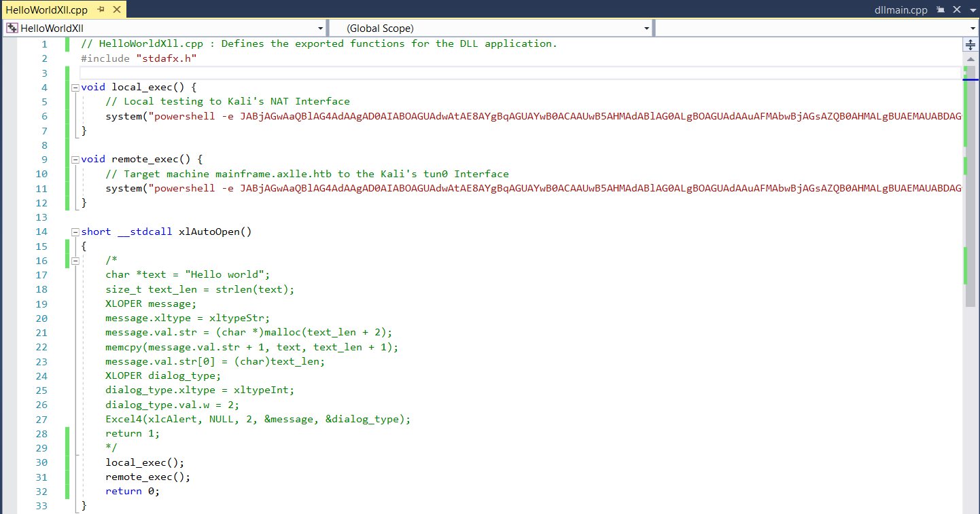Click the system powershell call on line 11
This screenshot has height=514, width=980.
(x=533, y=188)
